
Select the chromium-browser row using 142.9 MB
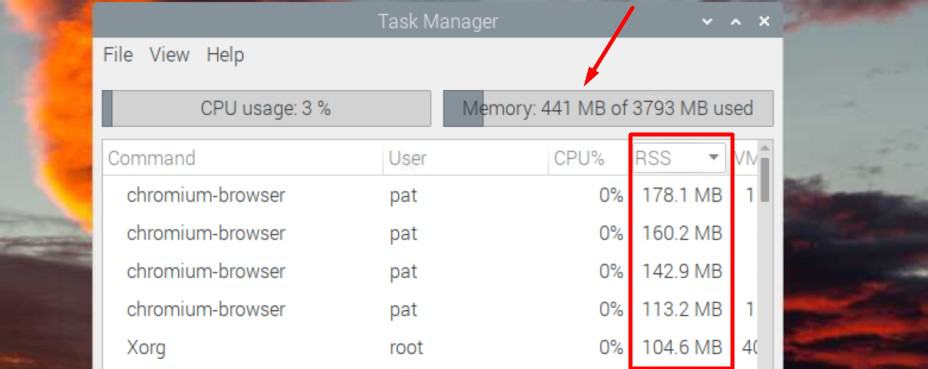click(x=430, y=271)
